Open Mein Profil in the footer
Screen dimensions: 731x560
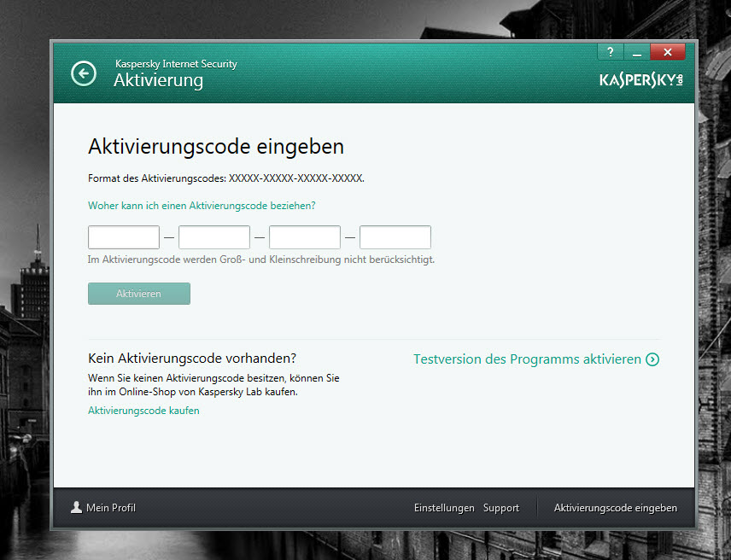[111, 508]
